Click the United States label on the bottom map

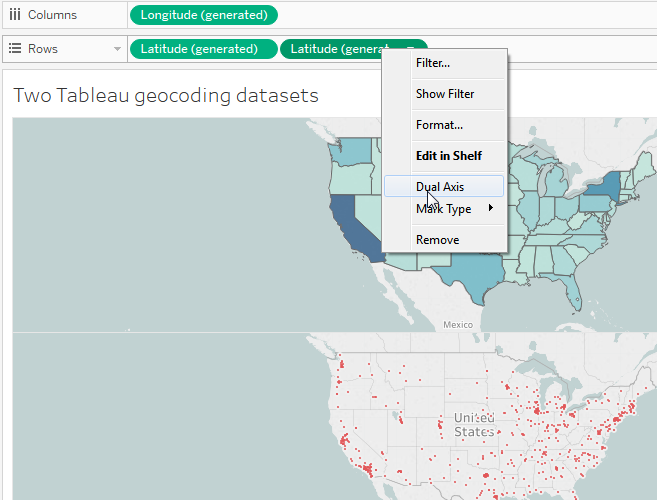(472, 424)
